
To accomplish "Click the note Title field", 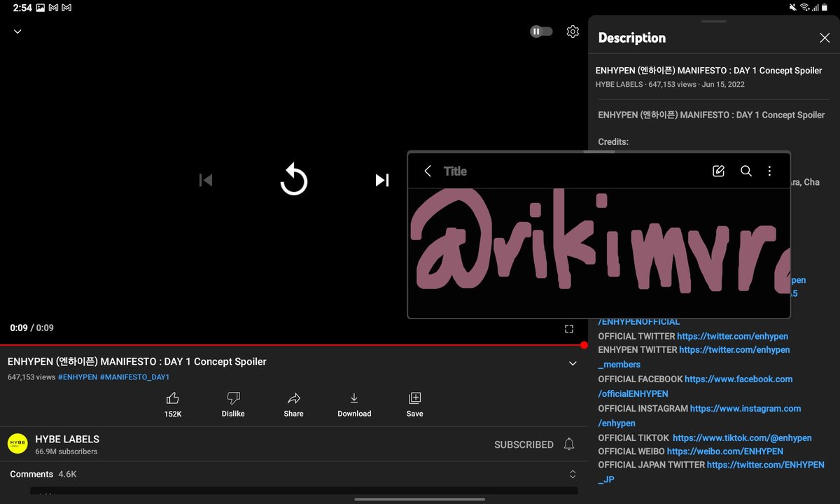I will coord(455,171).
